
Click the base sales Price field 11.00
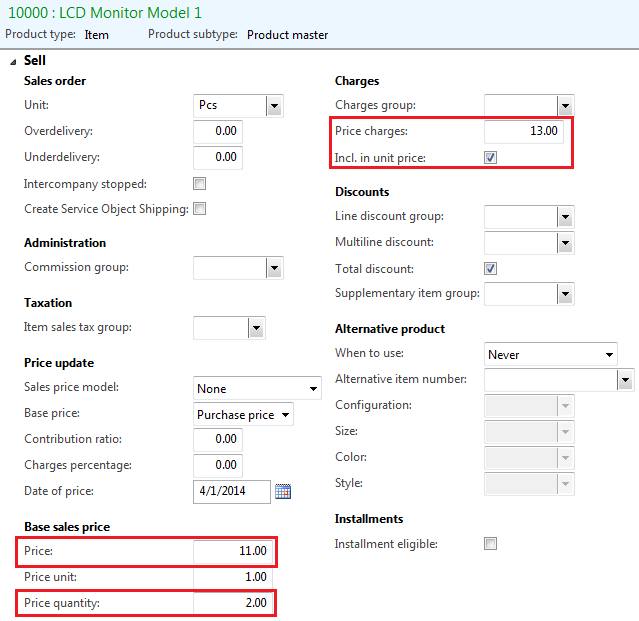tap(233, 551)
